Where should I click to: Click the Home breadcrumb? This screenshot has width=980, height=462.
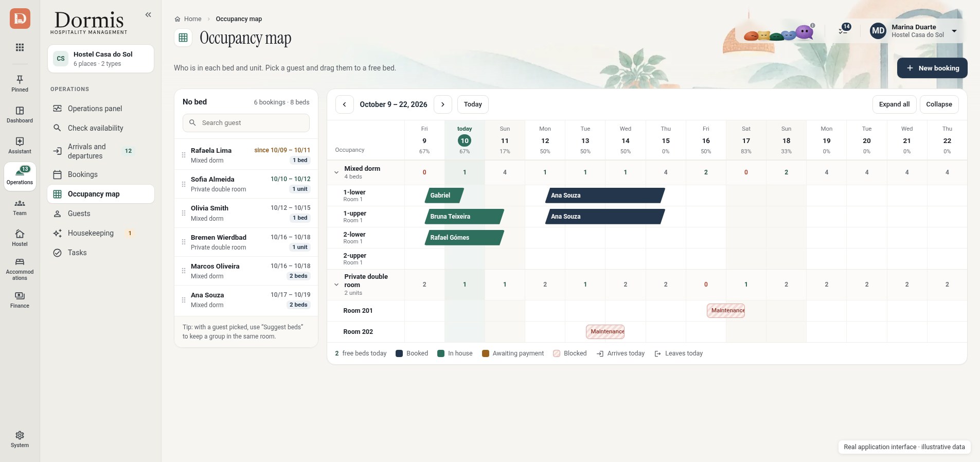[188, 19]
